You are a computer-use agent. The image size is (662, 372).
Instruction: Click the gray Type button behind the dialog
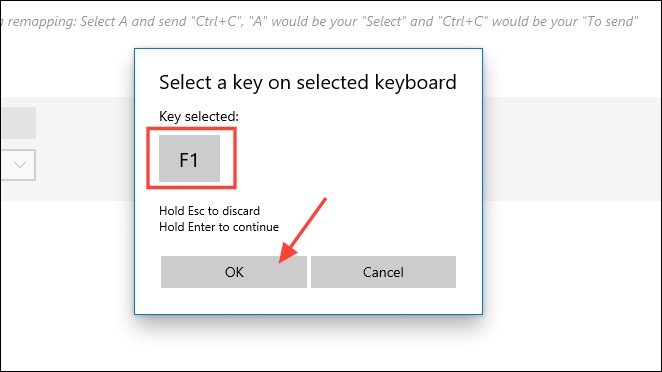click(19, 123)
